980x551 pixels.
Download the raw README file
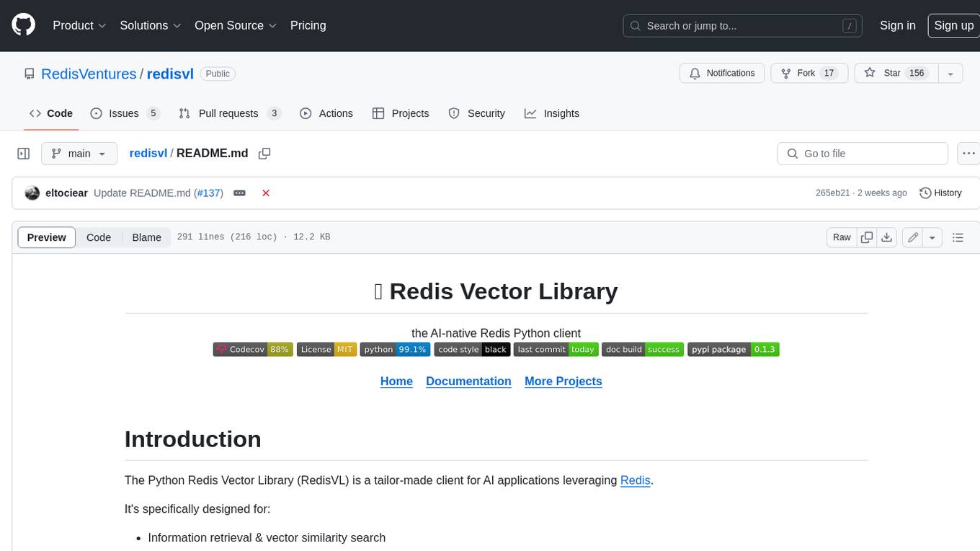[887, 237]
